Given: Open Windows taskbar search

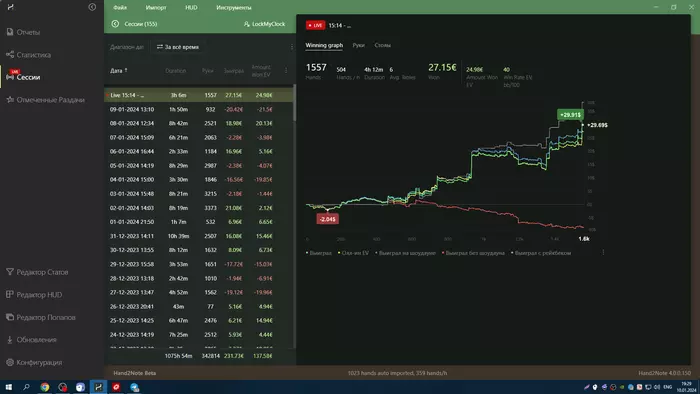Looking at the screenshot, I should 26,387.
